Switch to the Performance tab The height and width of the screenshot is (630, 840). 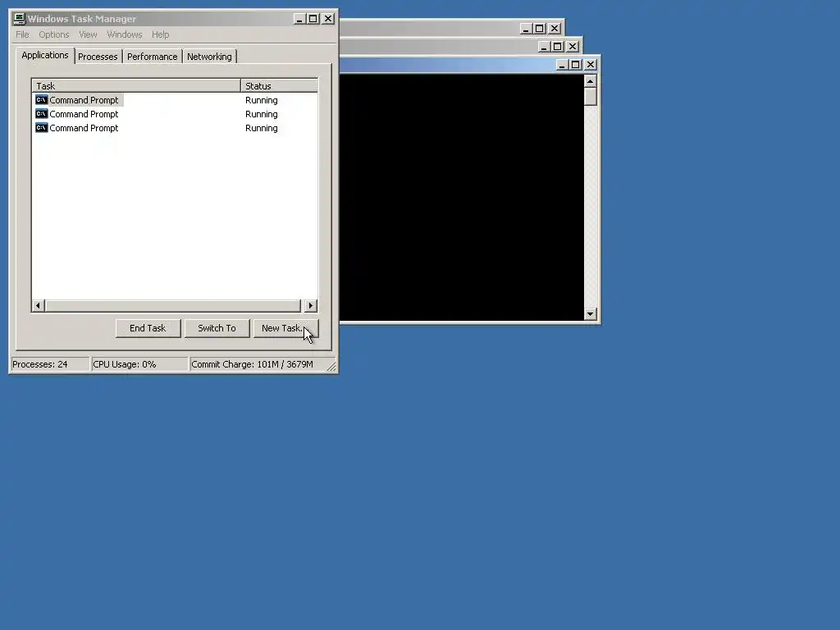click(152, 57)
